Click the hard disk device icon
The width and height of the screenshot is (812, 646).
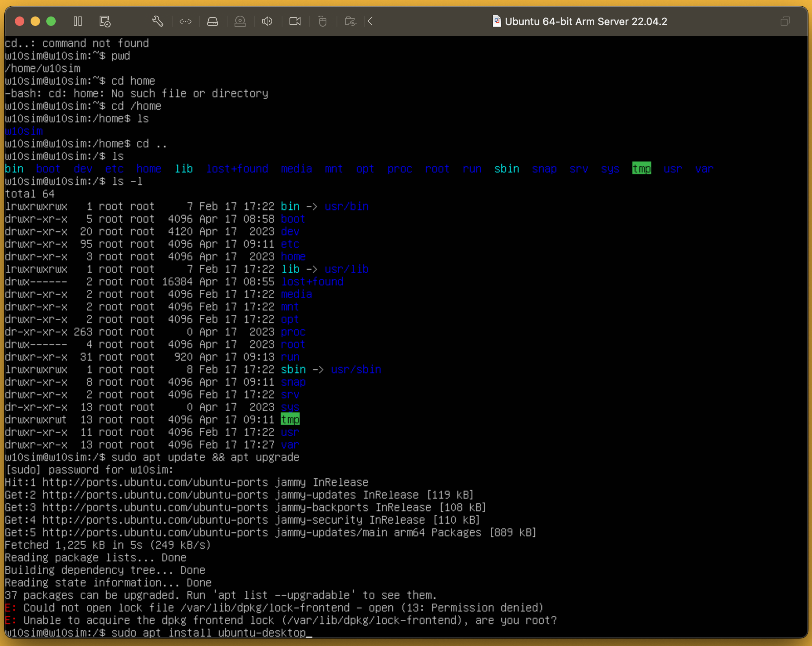[213, 21]
